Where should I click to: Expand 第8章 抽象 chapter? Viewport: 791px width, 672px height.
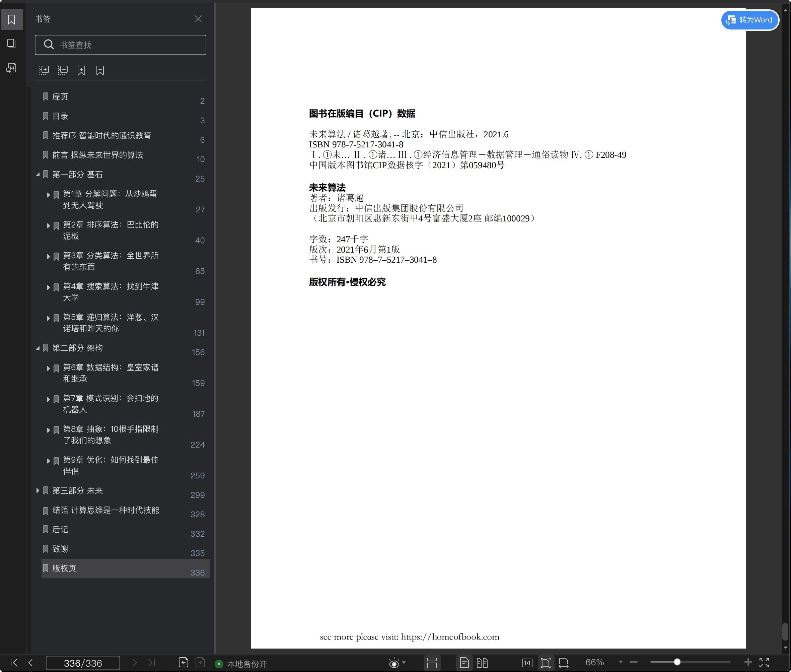(48, 430)
